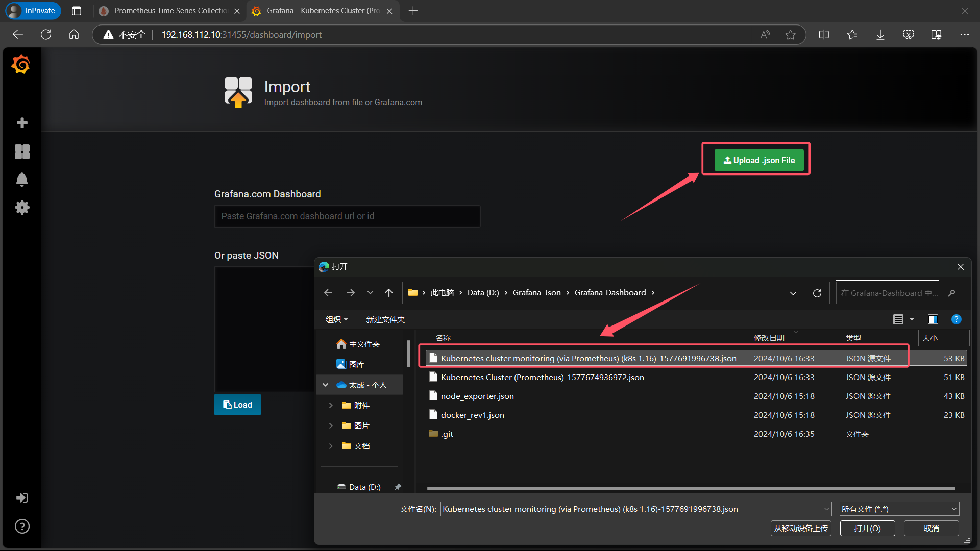Open the file type filter dropdown
The image size is (980, 551).
(899, 509)
